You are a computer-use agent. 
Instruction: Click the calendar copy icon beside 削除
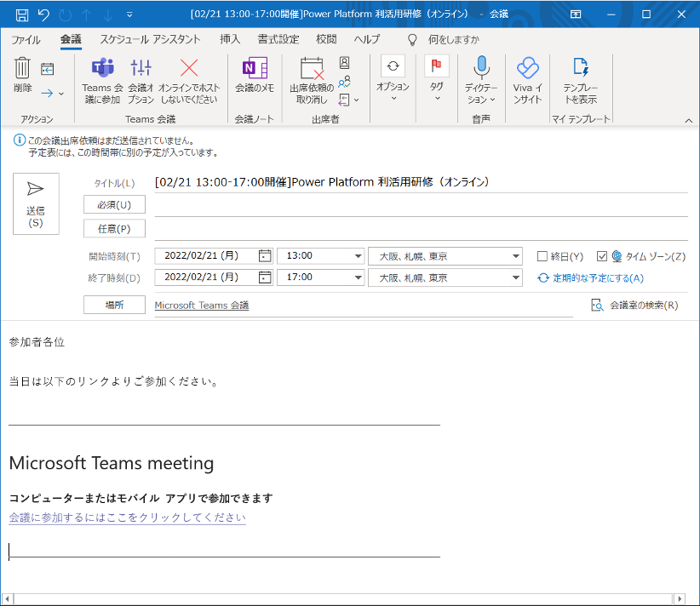(48, 69)
